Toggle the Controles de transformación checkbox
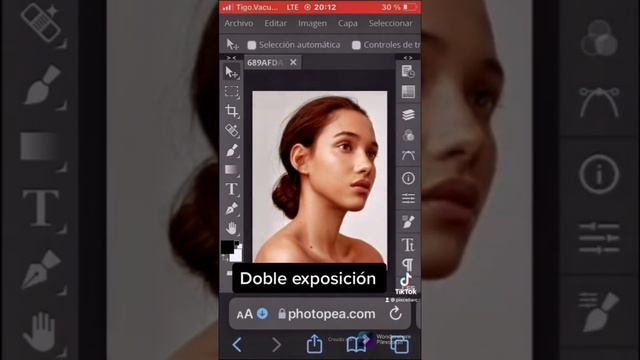 pos(356,45)
